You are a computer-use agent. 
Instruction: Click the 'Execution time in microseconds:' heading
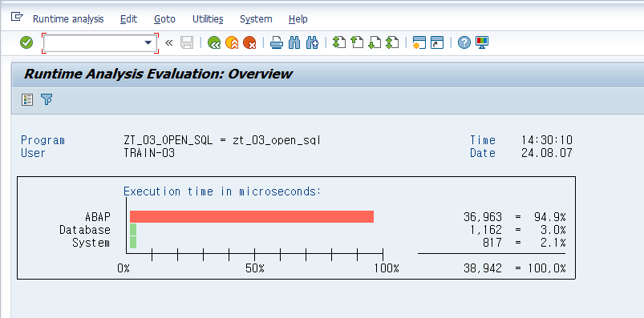222,191
